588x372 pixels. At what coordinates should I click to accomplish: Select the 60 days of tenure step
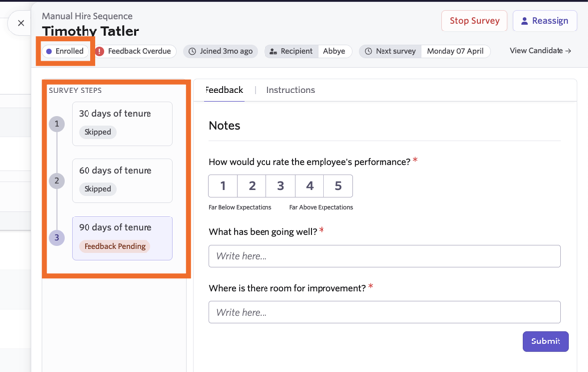pos(122,180)
